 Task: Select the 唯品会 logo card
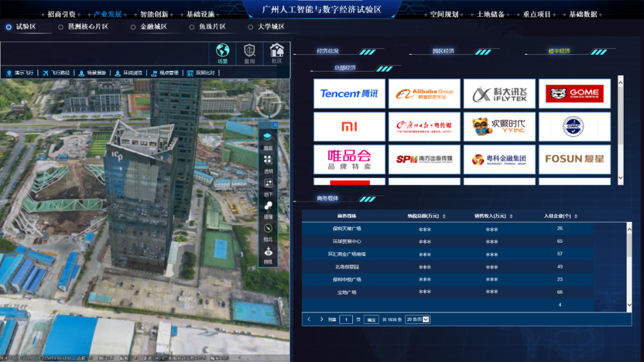pyautogui.click(x=349, y=159)
